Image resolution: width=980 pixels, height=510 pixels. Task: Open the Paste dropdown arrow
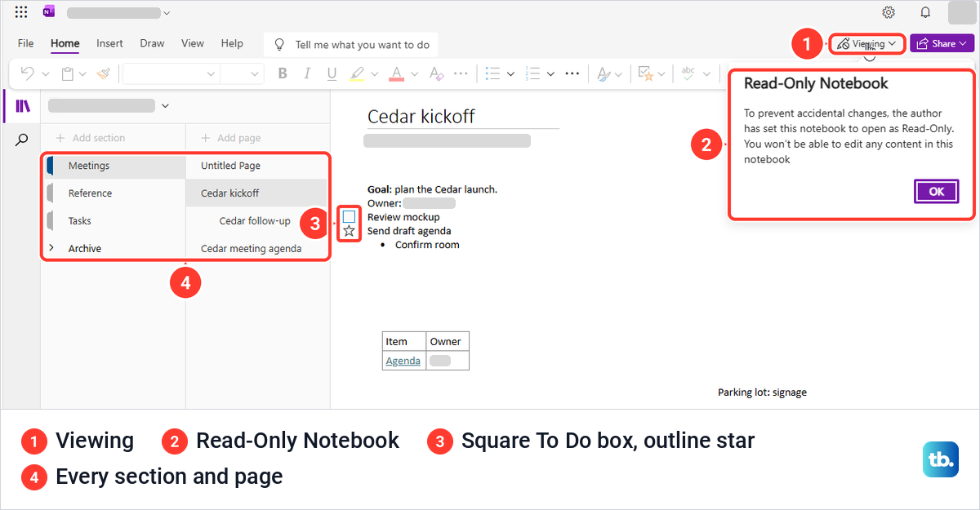[x=84, y=74]
